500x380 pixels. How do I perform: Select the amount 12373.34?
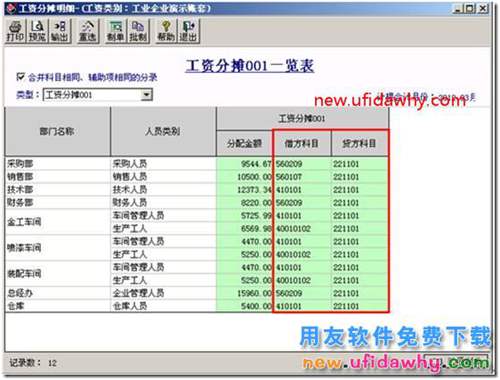coord(245,190)
